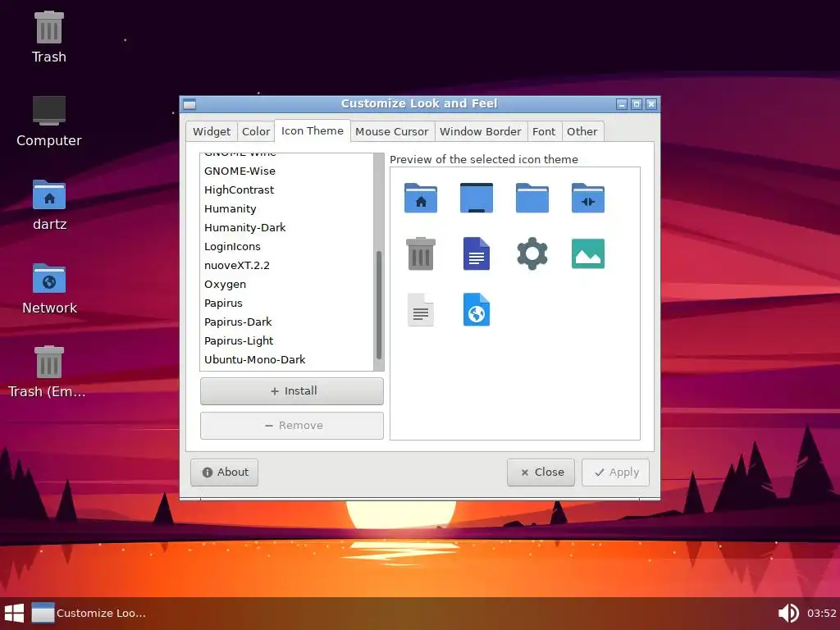The width and height of the screenshot is (840, 630).
Task: Click the Install button
Action: point(292,391)
